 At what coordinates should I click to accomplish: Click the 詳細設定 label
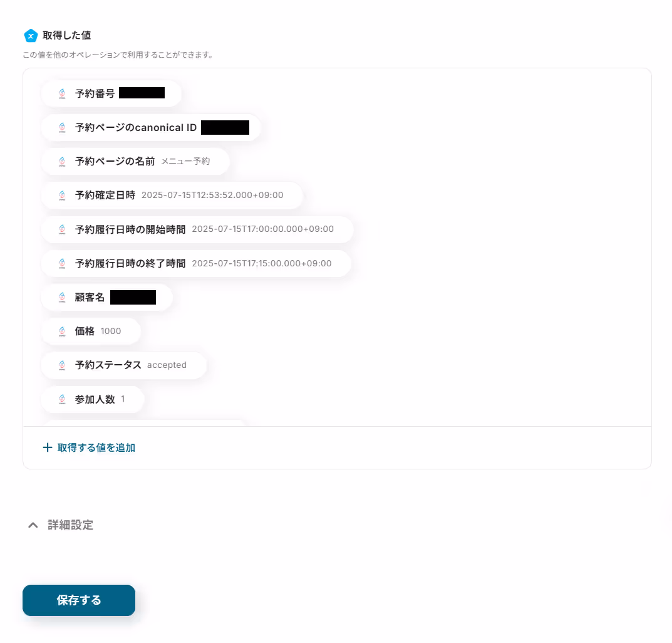coord(70,525)
